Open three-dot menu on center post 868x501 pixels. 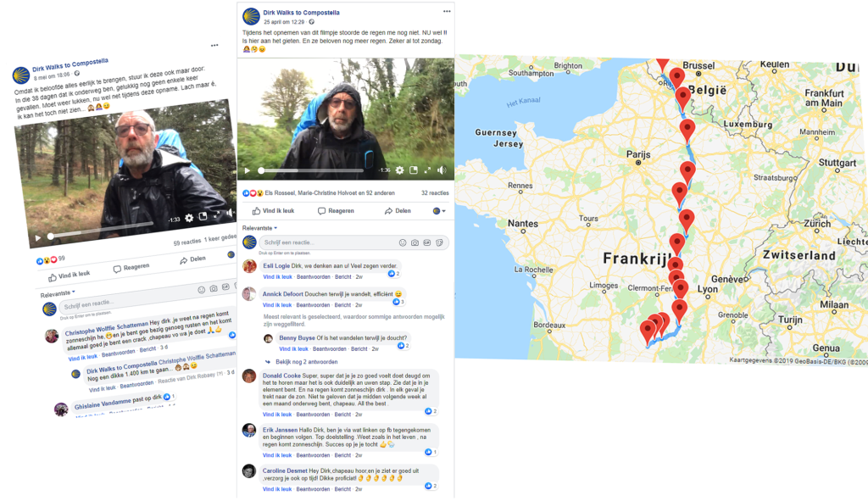(x=447, y=12)
